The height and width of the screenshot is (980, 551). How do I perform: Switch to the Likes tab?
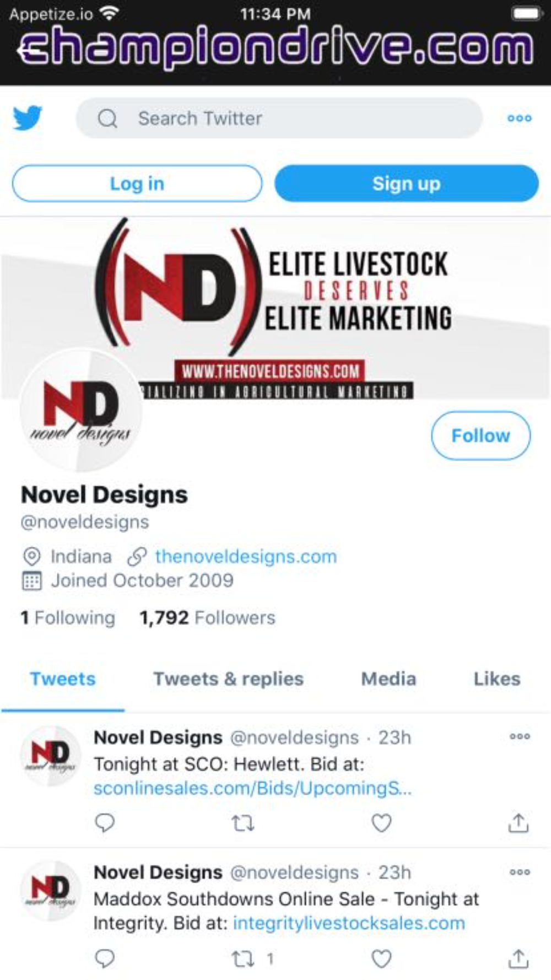pos(497,679)
